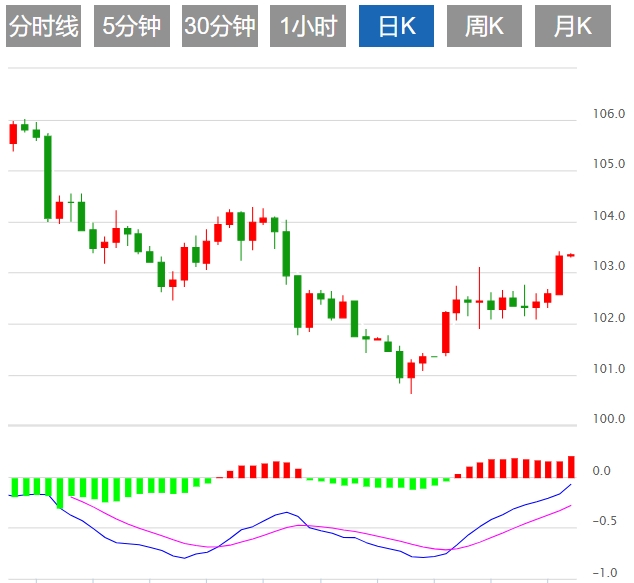
Task: Click the 104.0 price axis label
Action: point(609,216)
